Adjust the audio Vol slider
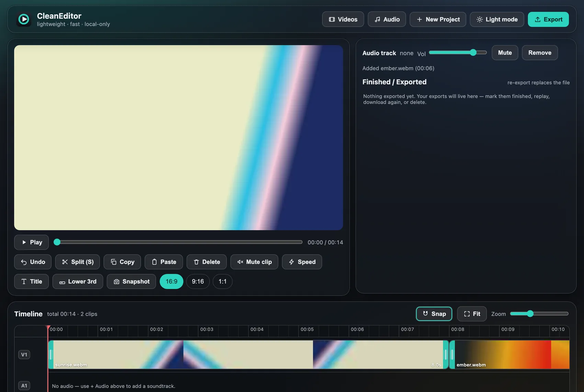The width and height of the screenshot is (584, 392). pyautogui.click(x=458, y=53)
